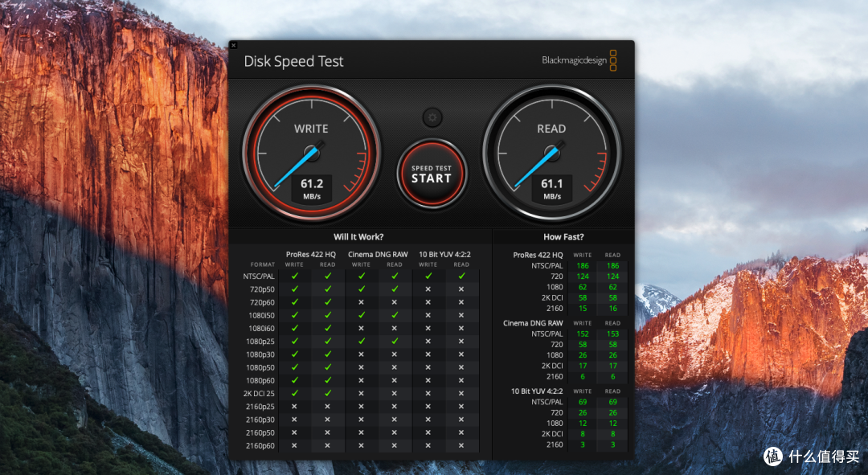Click the 10 Bit YUV read cross for 2160p60

point(461,445)
